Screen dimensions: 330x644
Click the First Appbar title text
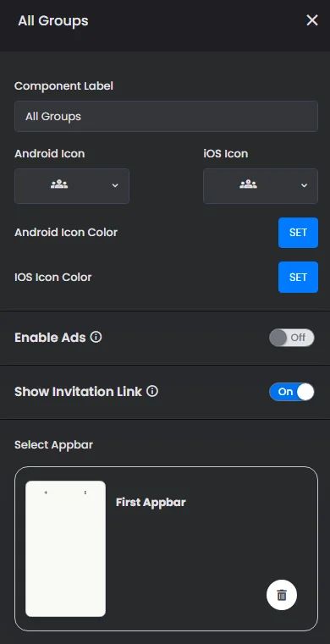click(151, 503)
